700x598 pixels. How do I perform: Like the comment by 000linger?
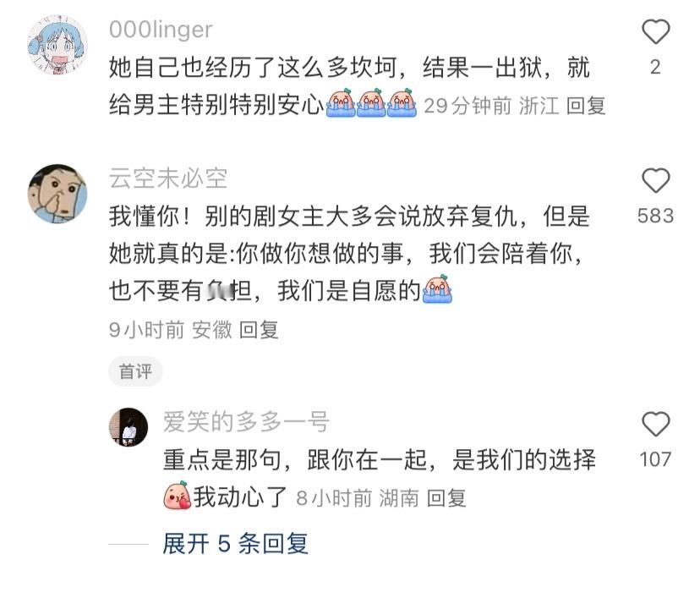click(x=655, y=32)
